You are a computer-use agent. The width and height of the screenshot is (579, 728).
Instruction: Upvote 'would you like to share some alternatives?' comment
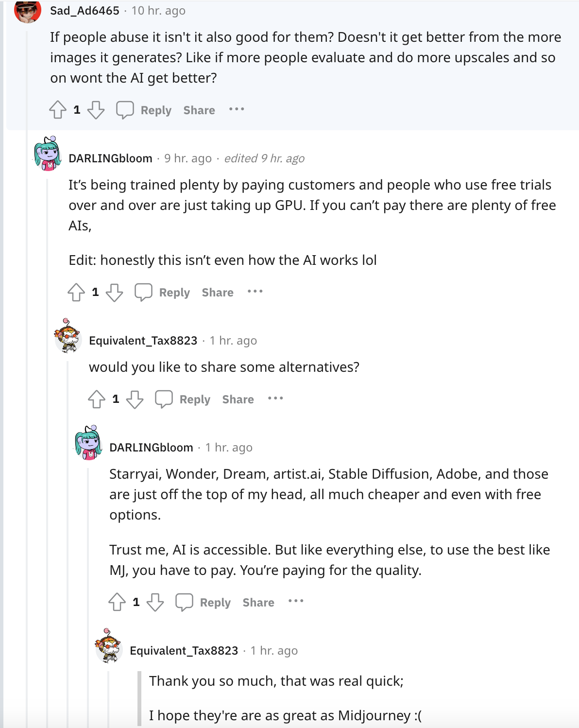(97, 399)
